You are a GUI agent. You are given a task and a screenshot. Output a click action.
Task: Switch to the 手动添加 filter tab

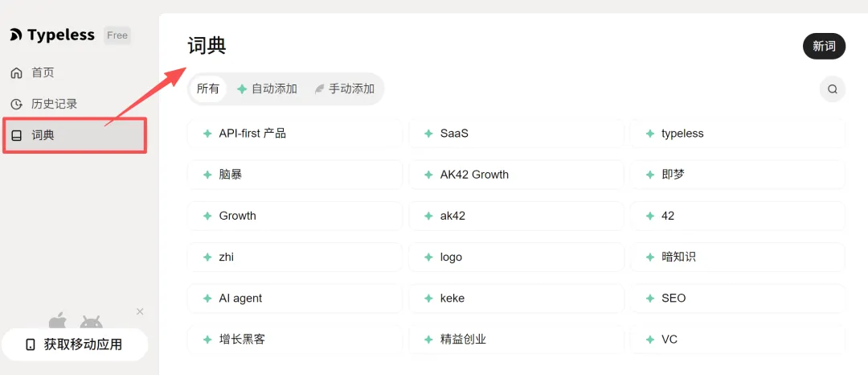[344, 89]
